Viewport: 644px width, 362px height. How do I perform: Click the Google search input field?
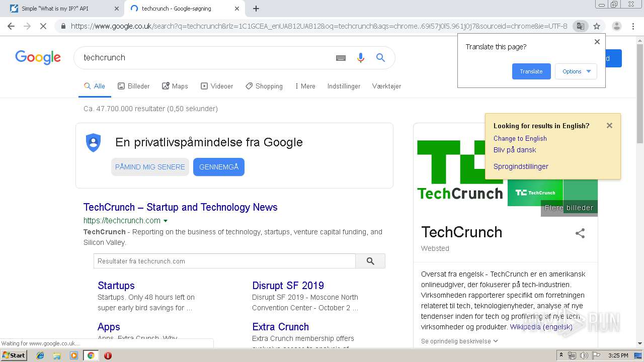tap(206, 58)
